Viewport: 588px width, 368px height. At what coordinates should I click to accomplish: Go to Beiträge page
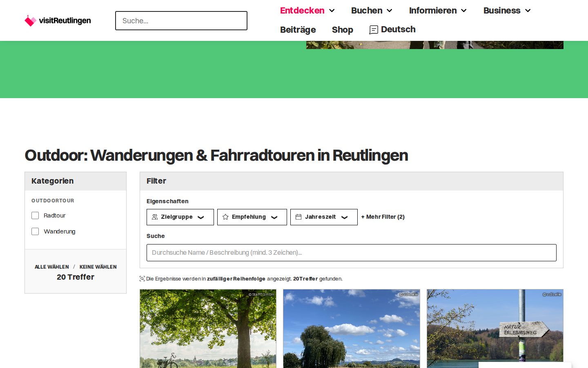[298, 30]
